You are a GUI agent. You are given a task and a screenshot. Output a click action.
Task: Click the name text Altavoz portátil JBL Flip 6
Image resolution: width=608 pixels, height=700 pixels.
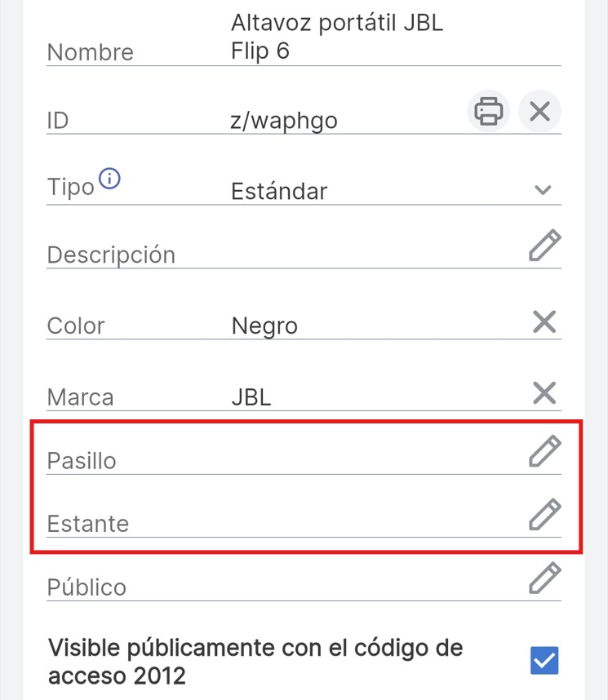(x=336, y=37)
